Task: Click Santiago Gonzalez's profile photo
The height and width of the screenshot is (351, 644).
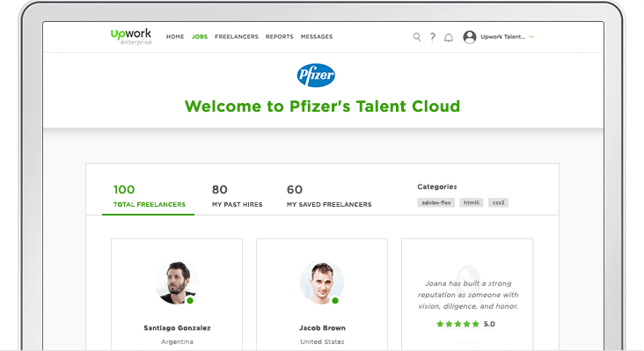Action: [x=177, y=283]
